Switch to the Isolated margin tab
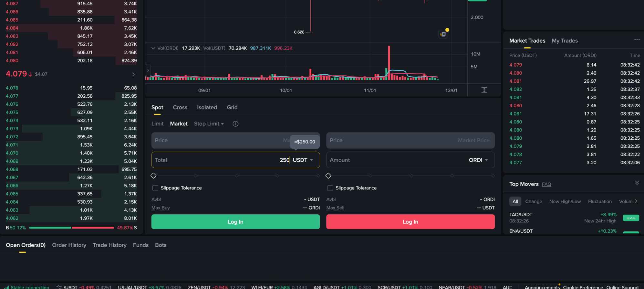Viewport: 644px width, 289px height. 207,107
